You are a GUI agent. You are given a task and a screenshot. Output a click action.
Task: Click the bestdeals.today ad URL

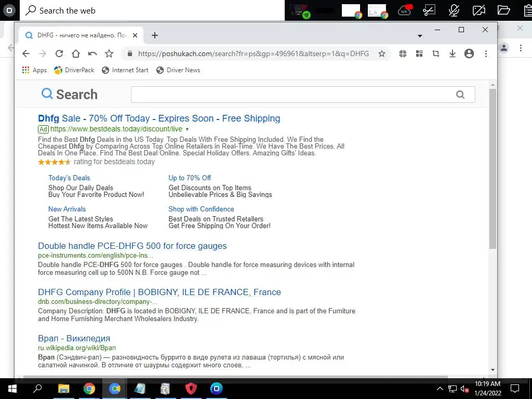[116, 129]
